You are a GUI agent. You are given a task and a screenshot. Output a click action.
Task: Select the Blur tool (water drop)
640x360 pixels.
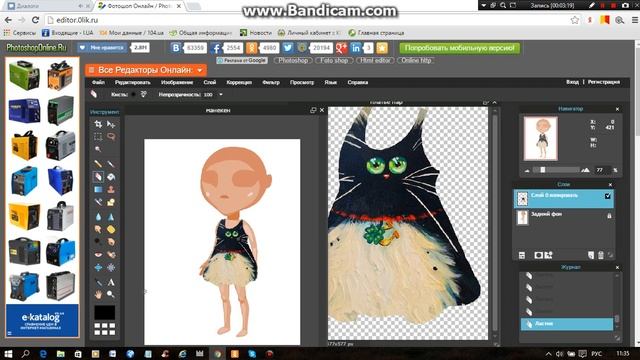click(x=98, y=217)
